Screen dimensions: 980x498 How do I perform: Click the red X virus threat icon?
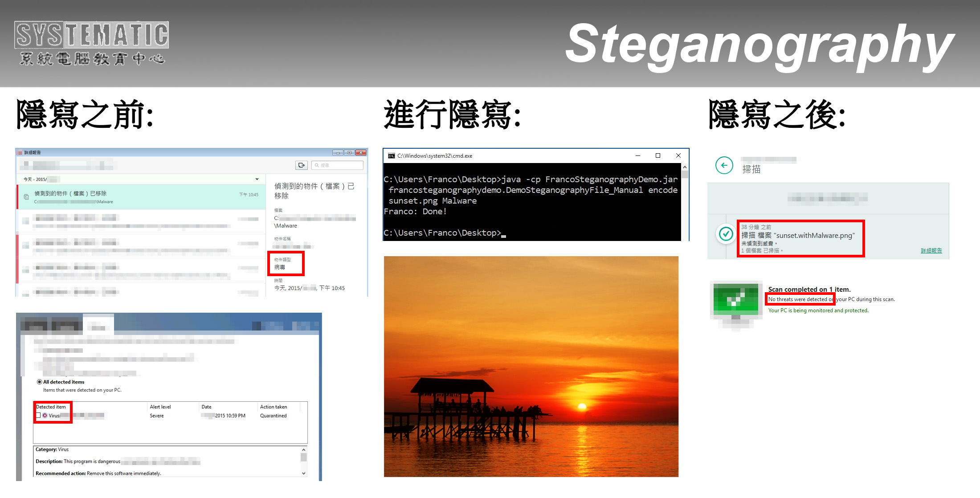[45, 416]
